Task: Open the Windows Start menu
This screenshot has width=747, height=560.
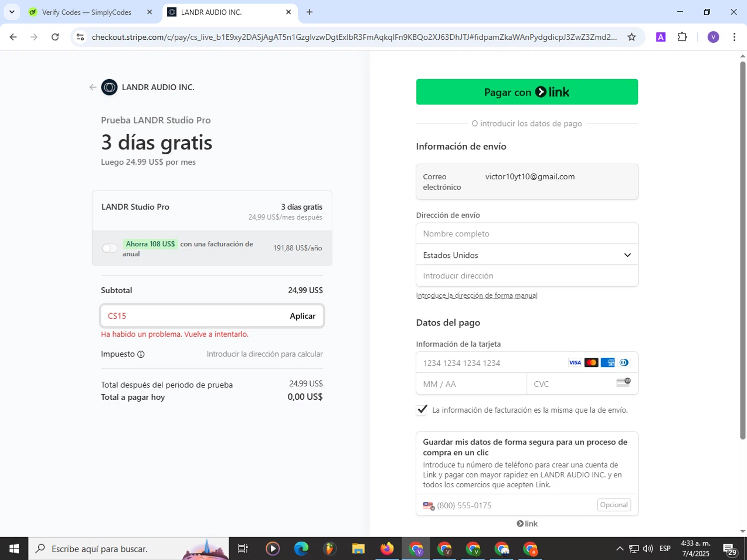Action: (x=14, y=549)
